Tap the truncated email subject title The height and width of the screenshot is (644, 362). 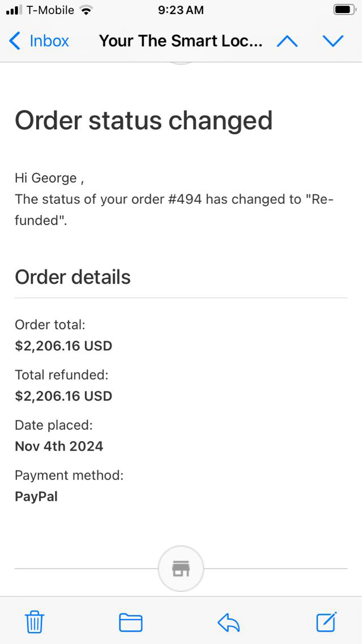(181, 41)
